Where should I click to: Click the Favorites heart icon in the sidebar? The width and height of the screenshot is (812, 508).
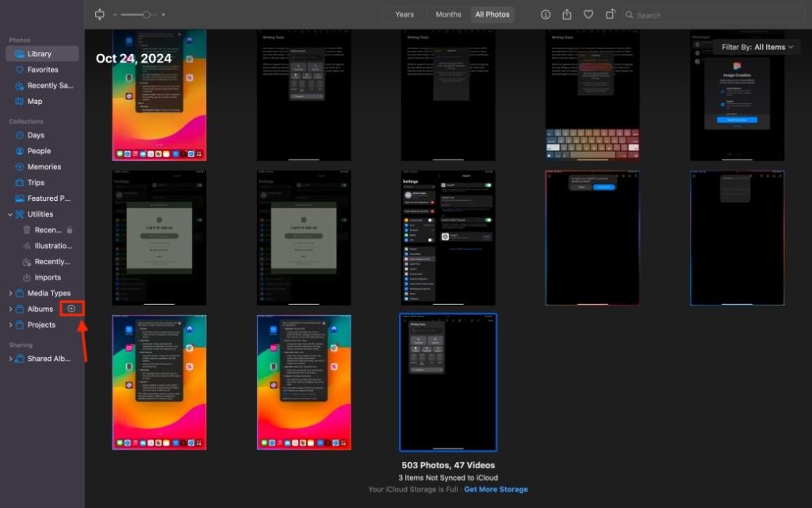pyautogui.click(x=20, y=70)
